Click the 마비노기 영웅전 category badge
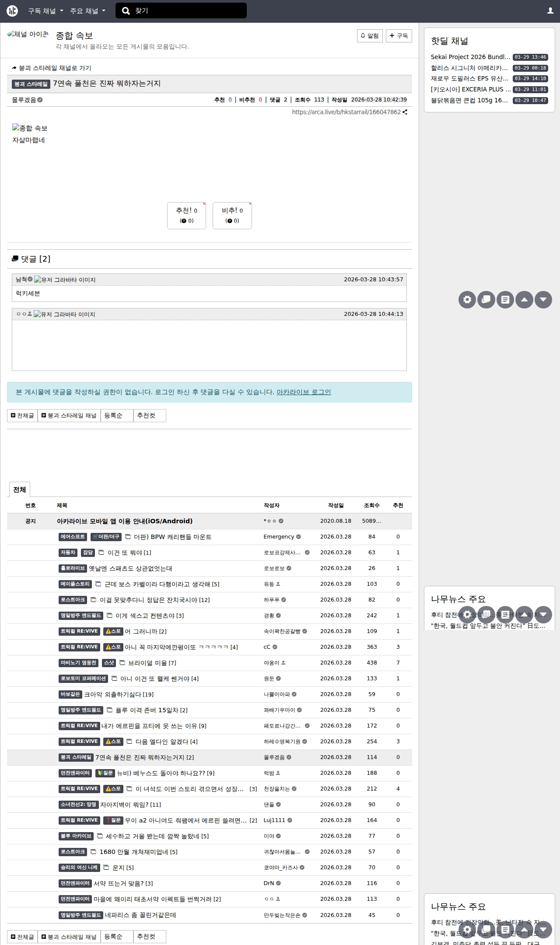 (x=79, y=663)
